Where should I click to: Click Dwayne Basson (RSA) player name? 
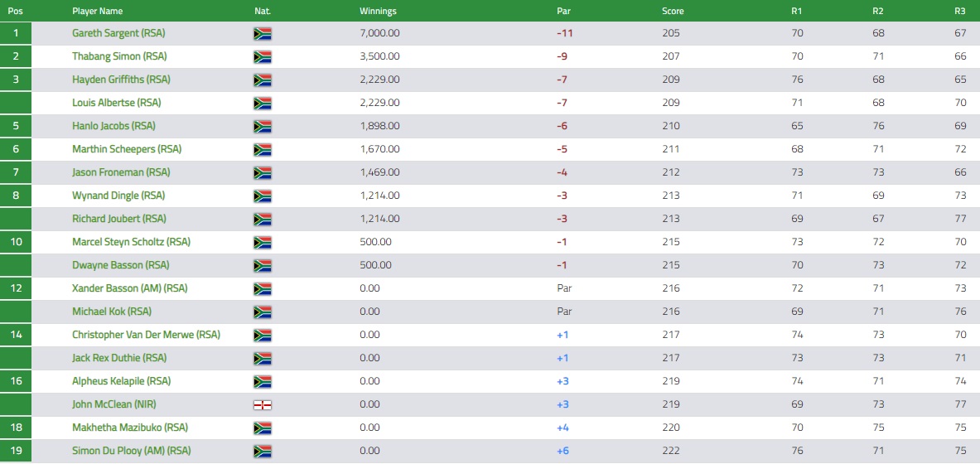[121, 264]
